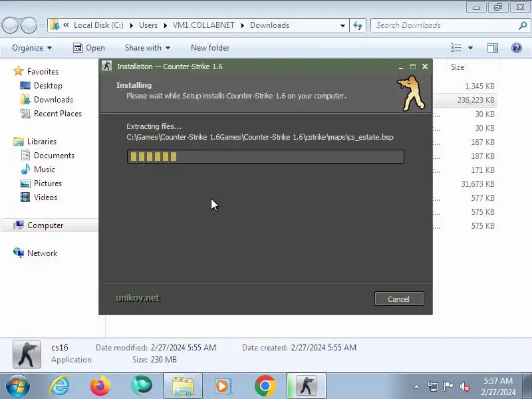The image size is (532, 399).
Task: Expand the arrow after Users in address bar
Action: point(166,25)
